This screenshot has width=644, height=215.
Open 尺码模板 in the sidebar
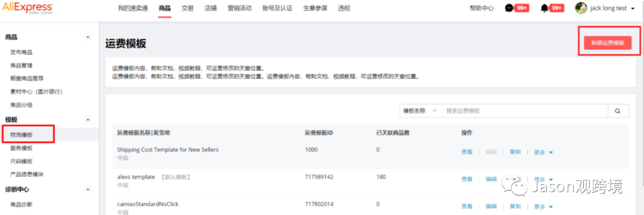tap(21, 161)
